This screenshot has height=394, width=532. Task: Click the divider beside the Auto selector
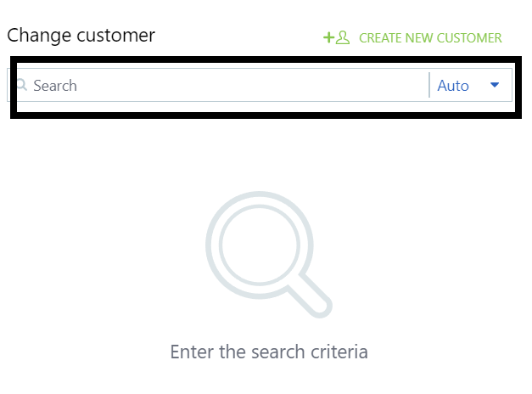tap(429, 85)
